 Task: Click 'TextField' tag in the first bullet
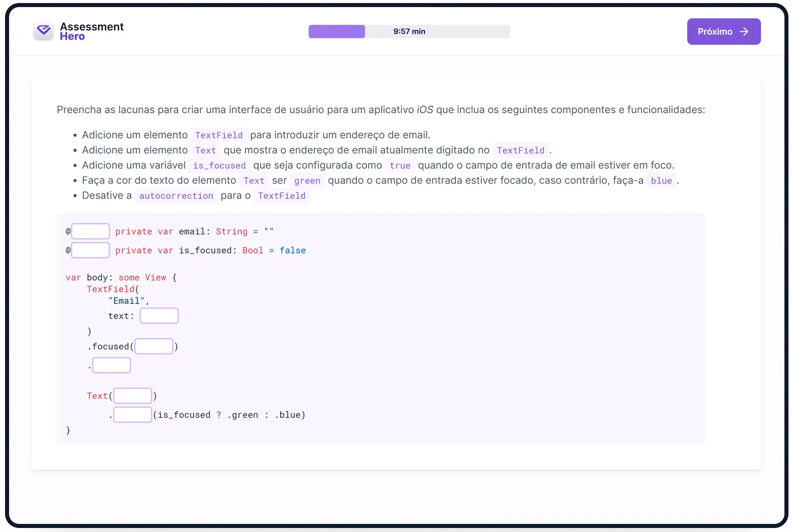(x=219, y=135)
